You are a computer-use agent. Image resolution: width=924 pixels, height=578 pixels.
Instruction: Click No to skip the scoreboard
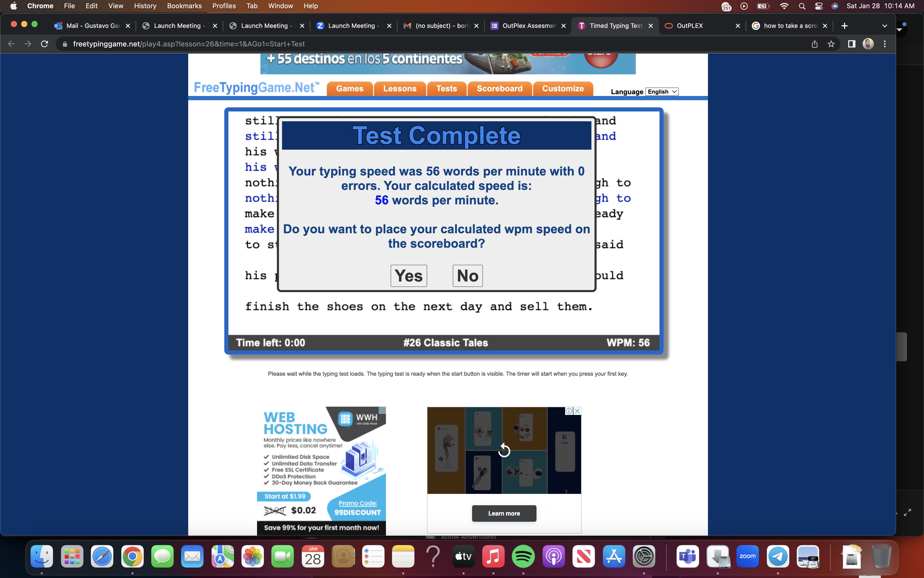(x=467, y=276)
